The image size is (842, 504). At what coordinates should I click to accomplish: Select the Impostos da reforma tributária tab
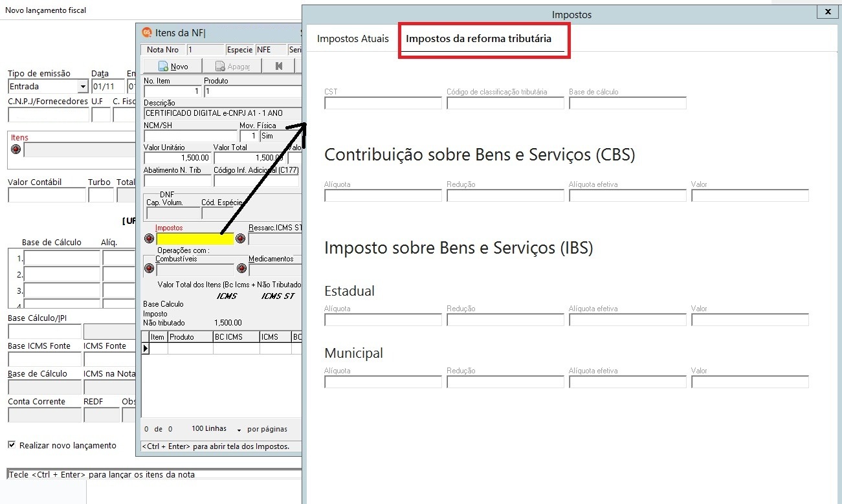coord(479,39)
